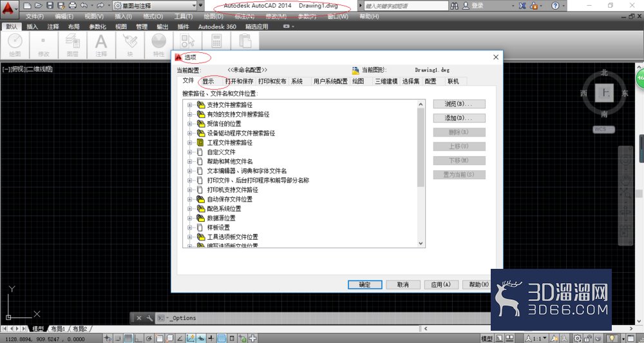Expand the 支持文件搜索路径 tree node
644x343 pixels.
click(x=190, y=105)
